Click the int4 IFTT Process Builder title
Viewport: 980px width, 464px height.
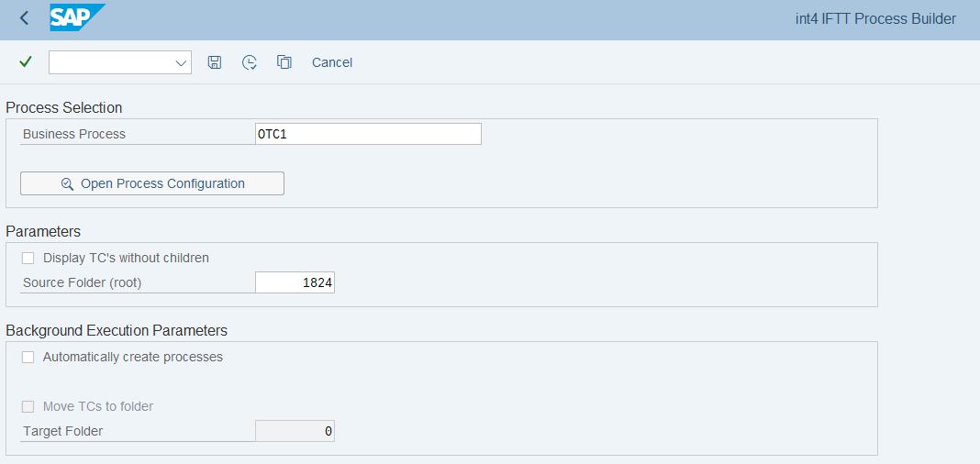coord(875,18)
